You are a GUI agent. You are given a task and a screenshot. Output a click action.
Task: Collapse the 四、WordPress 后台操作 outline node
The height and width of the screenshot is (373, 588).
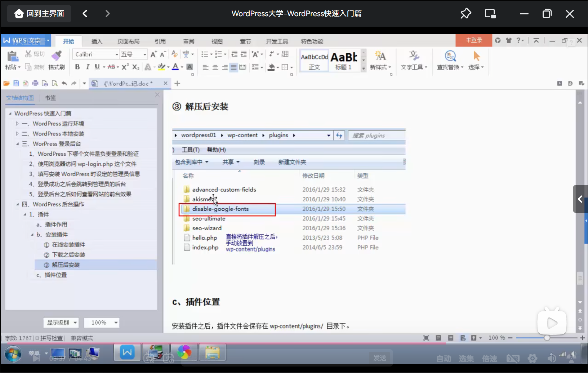coord(17,204)
